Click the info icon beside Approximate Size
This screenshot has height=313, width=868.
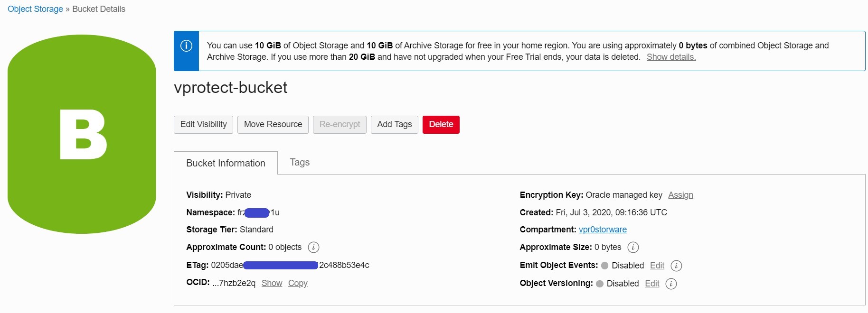tap(633, 247)
